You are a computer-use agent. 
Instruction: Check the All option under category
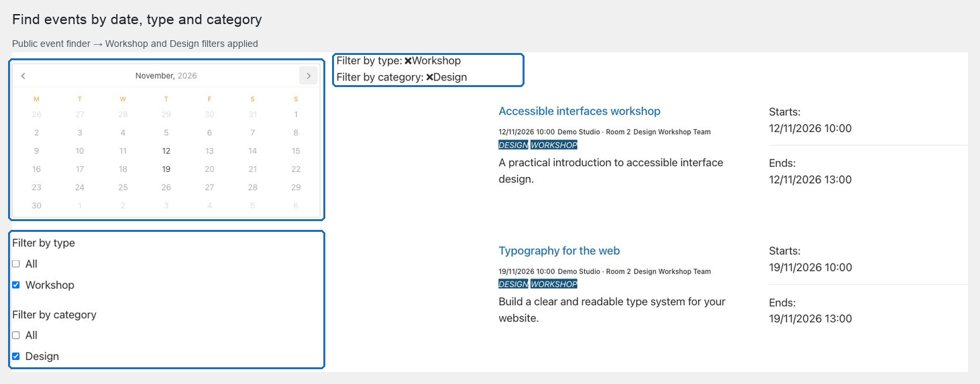click(16, 335)
